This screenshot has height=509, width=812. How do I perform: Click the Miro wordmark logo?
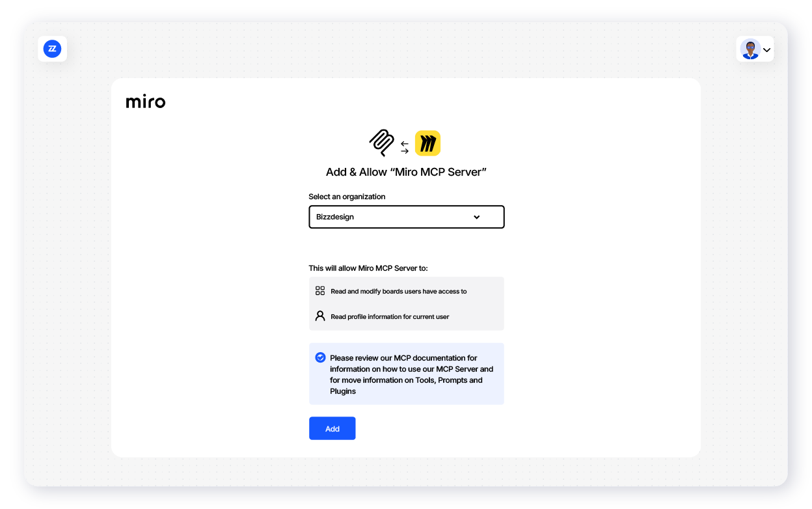146,102
